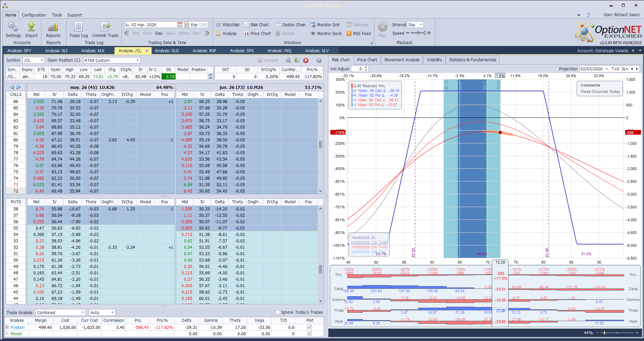The image size is (644, 341).
Task: Toggle the Exp expiration mode button
Action: [194, 25]
